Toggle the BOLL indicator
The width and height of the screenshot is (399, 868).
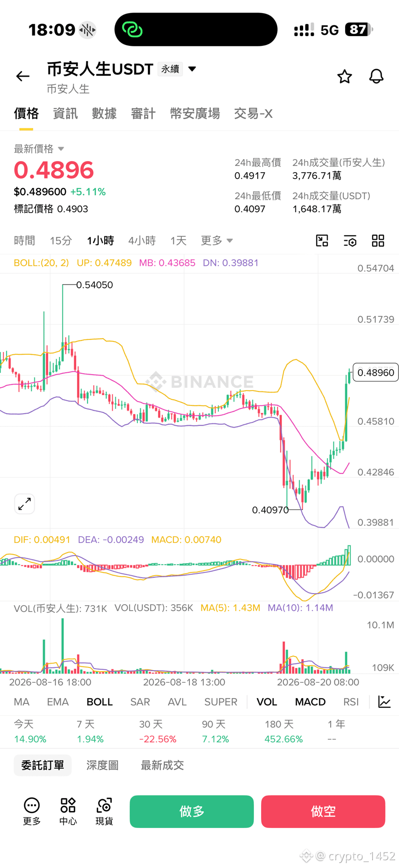coord(100,702)
